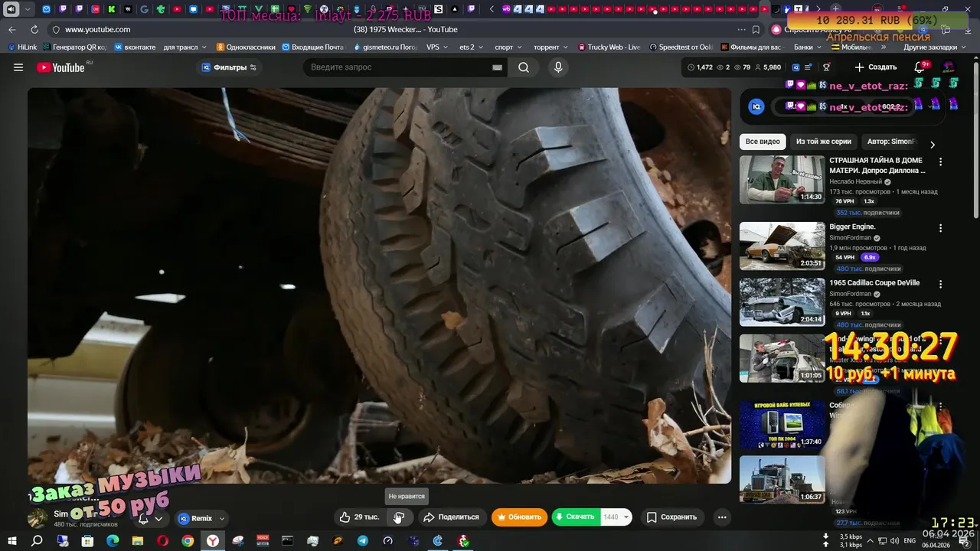Image resolution: width=980 pixels, height=551 pixels.
Task: Expand the Другие закладки folder
Action: click(934, 47)
